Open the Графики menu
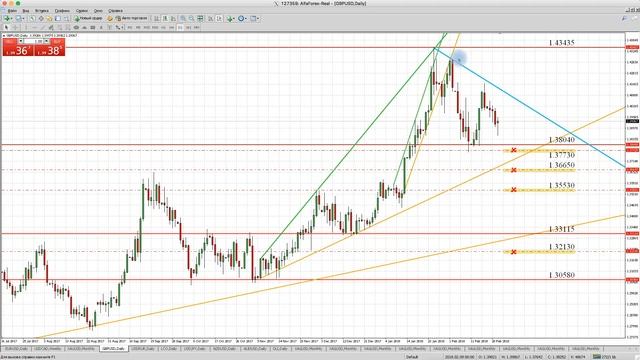This screenshot has height=360, width=640. click(x=62, y=11)
